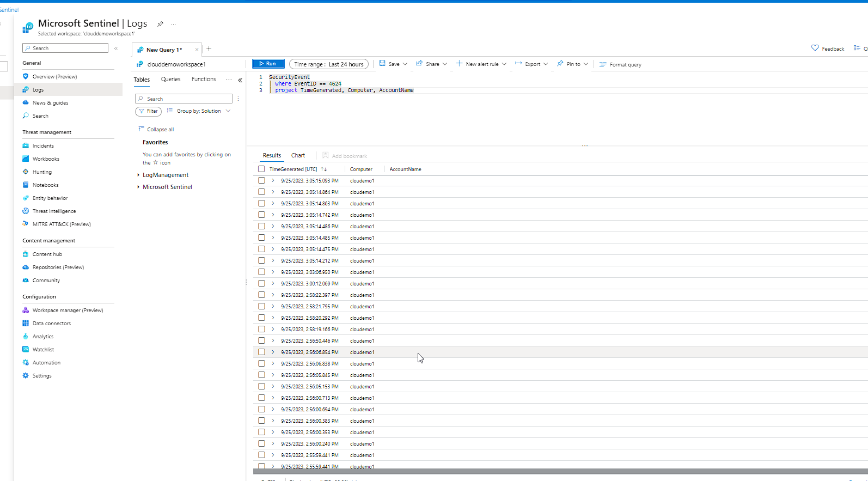Open Incidents under Threat management
Screen dimensions: 868x481
click(x=43, y=146)
